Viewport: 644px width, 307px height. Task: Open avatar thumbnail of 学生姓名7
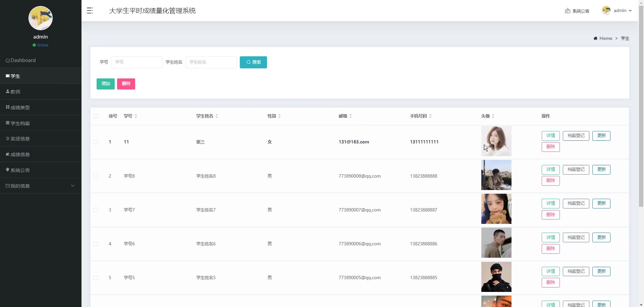pyautogui.click(x=496, y=209)
